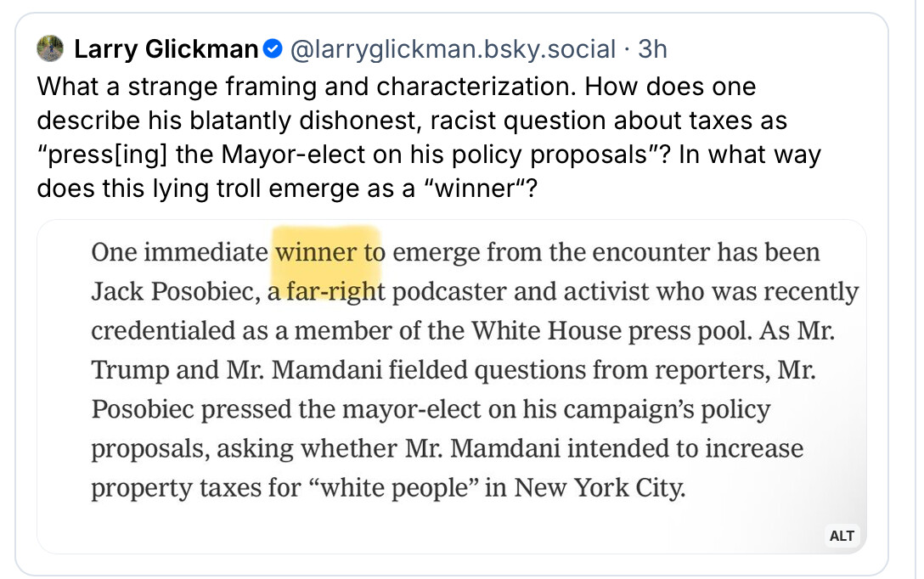Click the highlighted "far-right" text
Screen dimensions: 924x579
coord(335,291)
